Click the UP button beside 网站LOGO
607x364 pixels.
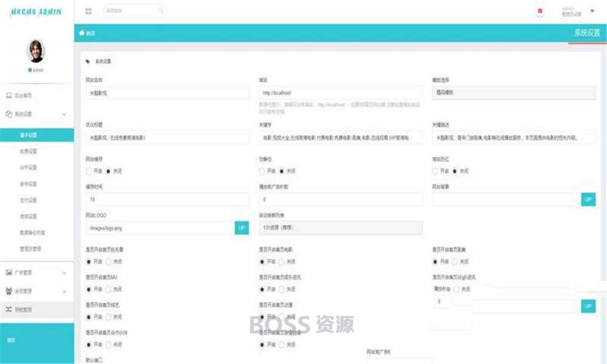(x=242, y=228)
